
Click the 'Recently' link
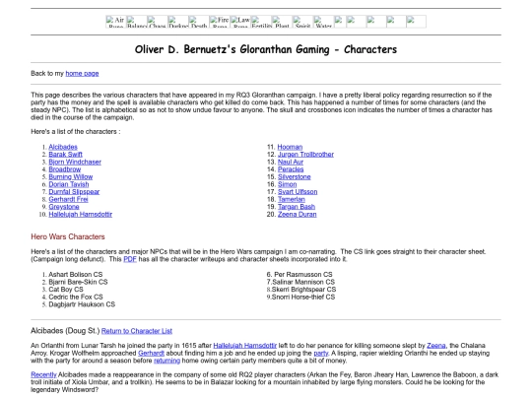(x=43, y=374)
